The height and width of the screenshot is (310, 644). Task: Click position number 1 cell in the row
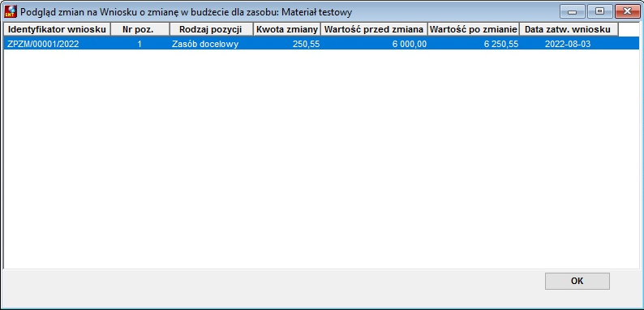[x=140, y=44]
